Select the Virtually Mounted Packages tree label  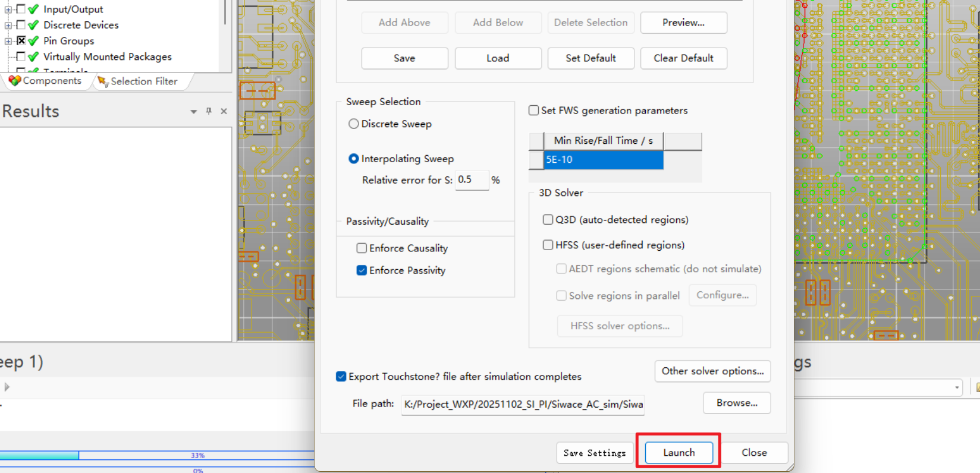pos(108,56)
